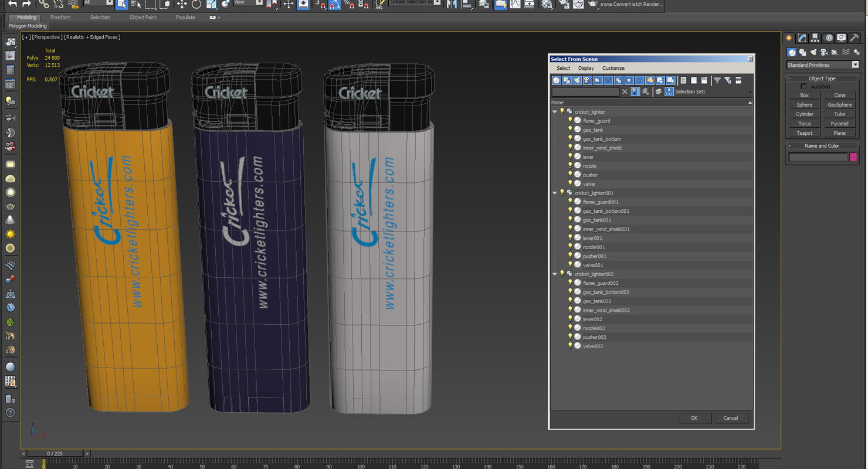Image resolution: width=868 pixels, height=469 pixels.
Task: Switch to the Object Paint ribbon tab
Action: click(x=143, y=18)
